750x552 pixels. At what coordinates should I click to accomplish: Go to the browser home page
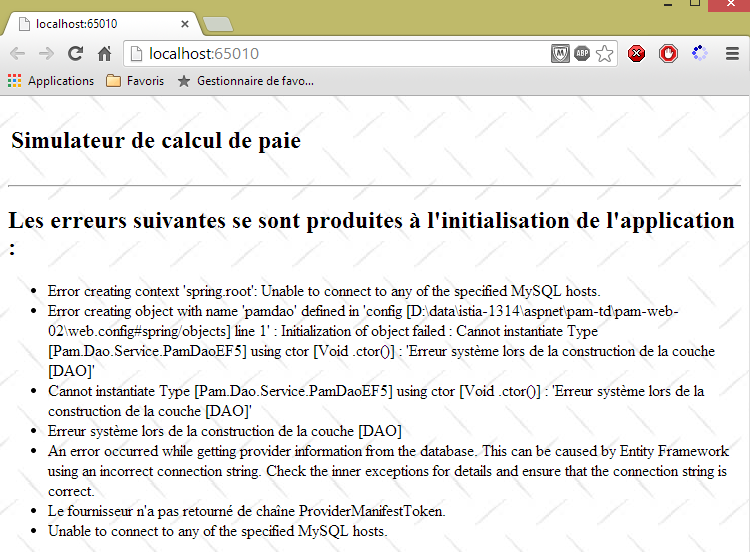pos(104,54)
